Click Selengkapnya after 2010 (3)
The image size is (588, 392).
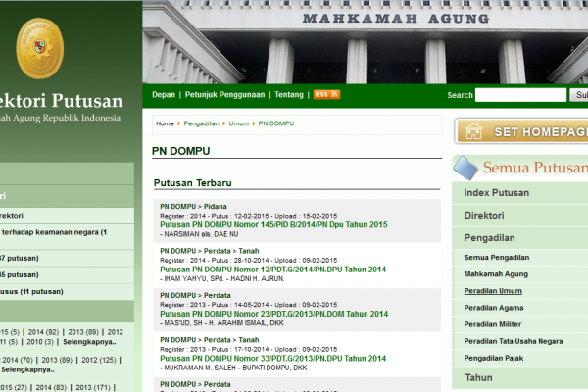click(x=89, y=342)
